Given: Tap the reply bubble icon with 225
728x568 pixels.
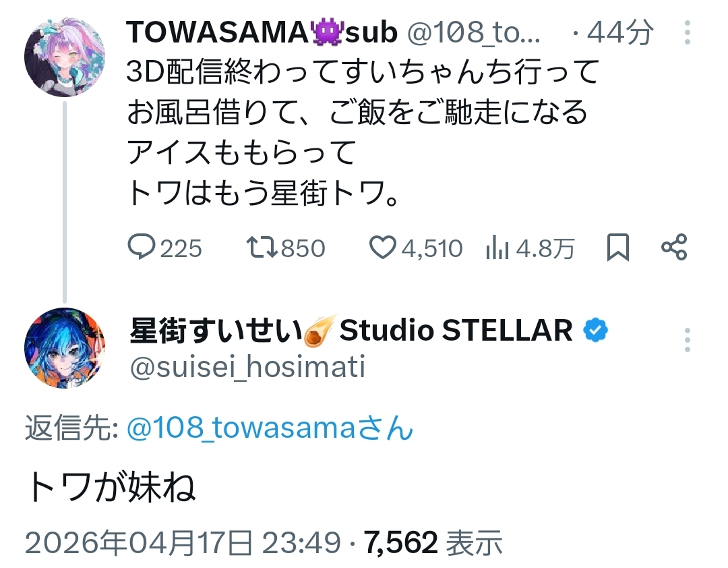Looking at the screenshot, I should click(142, 248).
